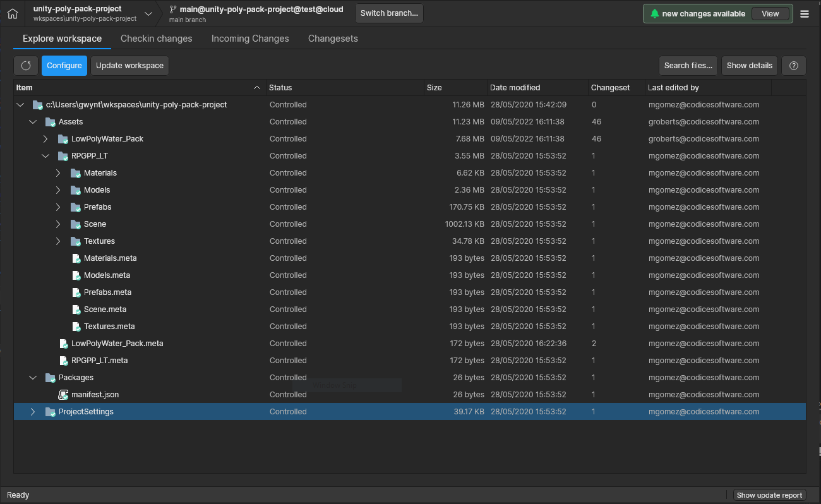
Task: Open the Changesets tab
Action: click(x=333, y=39)
